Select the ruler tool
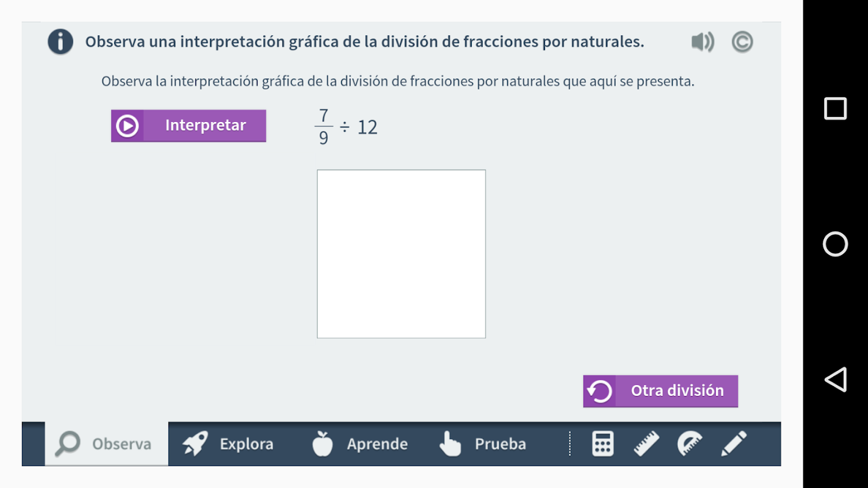The height and width of the screenshot is (488, 868). (646, 443)
